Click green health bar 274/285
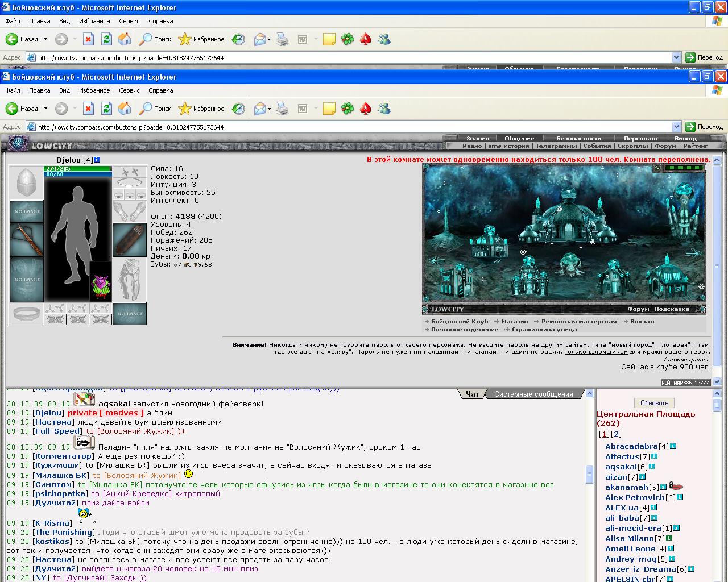The image size is (728, 582). (x=78, y=169)
